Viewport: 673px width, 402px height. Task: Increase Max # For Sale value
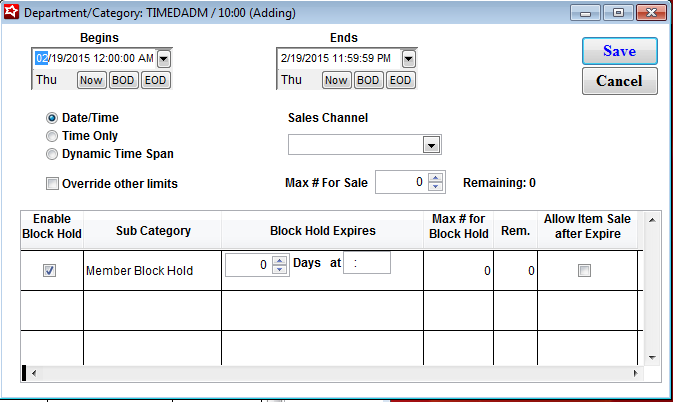tap(436, 178)
